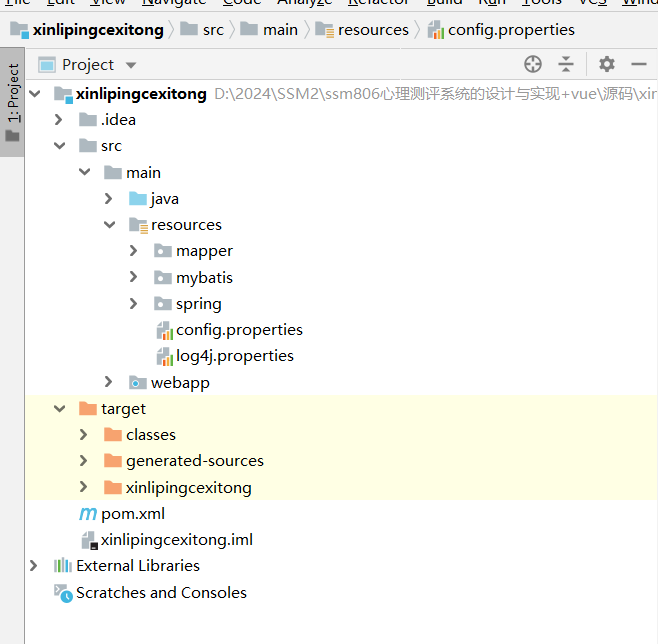The image size is (658, 644).
Task: Select the generated-sources folder
Action: pyautogui.click(x=194, y=461)
